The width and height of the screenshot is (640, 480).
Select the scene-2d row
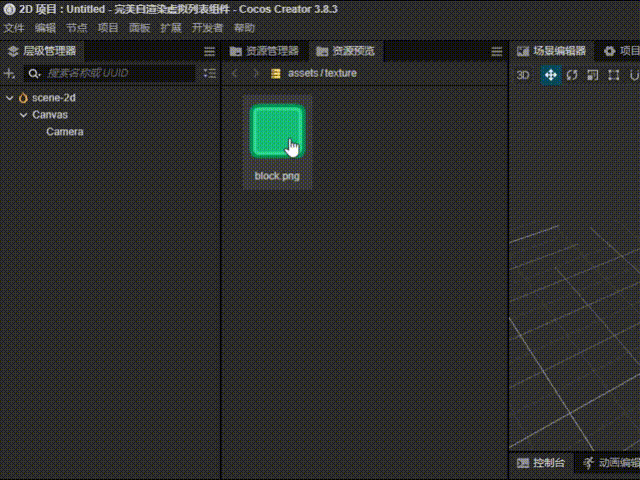pyautogui.click(x=110, y=98)
